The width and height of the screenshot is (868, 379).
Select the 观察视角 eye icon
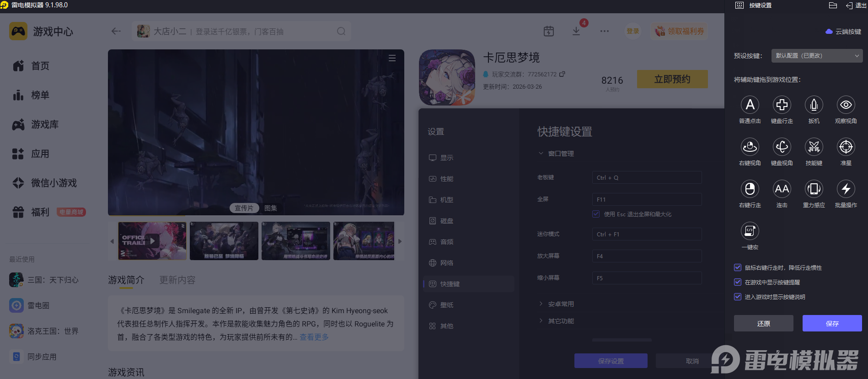(x=846, y=105)
